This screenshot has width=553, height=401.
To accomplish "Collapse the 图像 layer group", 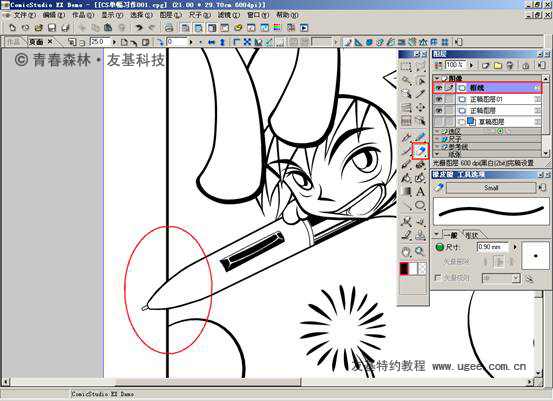I will [x=437, y=78].
